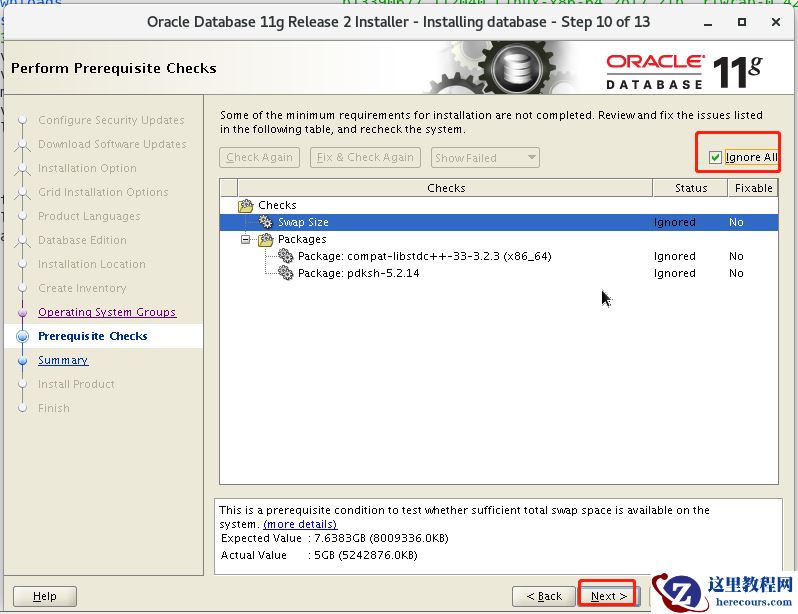Select the Prerequisite Checks step

pyautogui.click(x=93, y=336)
